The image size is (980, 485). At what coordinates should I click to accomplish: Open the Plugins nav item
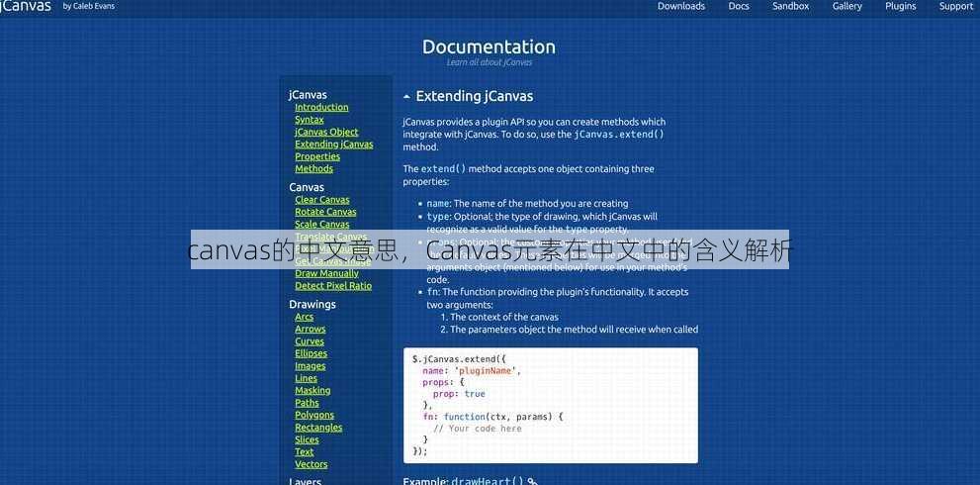(900, 6)
